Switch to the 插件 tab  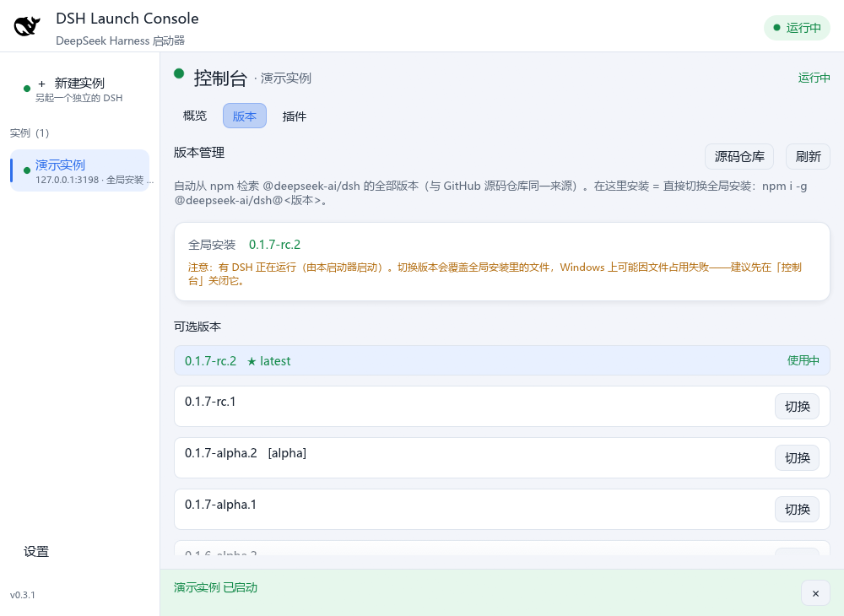click(294, 116)
